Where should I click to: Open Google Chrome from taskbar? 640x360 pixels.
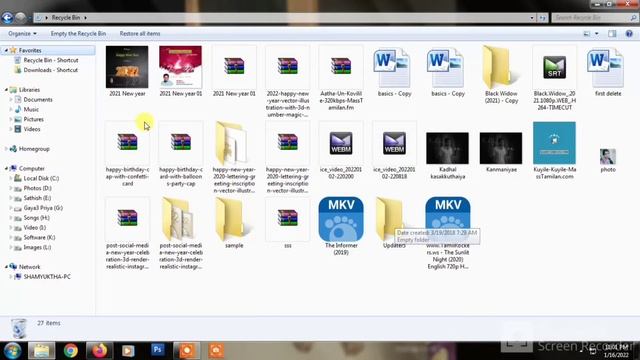point(70,351)
